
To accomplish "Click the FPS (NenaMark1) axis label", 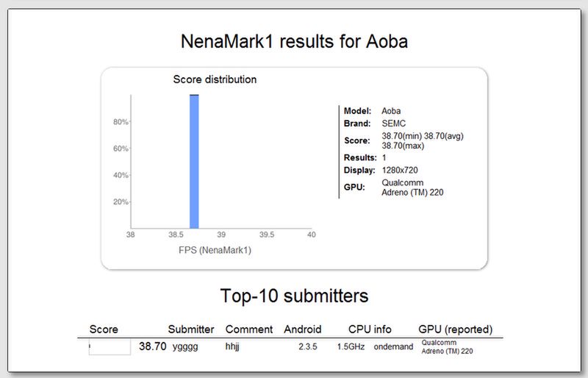I will click(x=214, y=249).
